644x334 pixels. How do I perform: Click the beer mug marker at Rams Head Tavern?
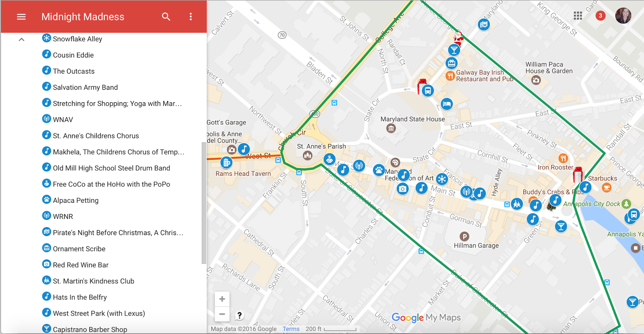pos(227,163)
